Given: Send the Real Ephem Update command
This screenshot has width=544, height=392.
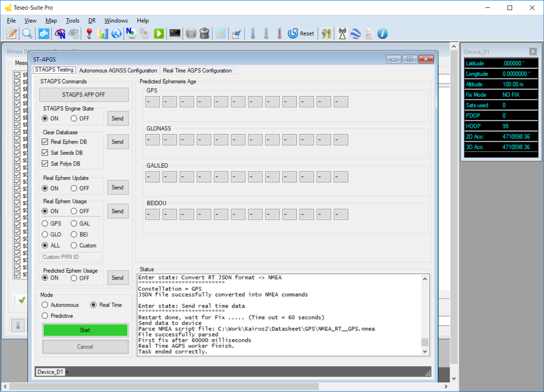Looking at the screenshot, I should pyautogui.click(x=118, y=187).
